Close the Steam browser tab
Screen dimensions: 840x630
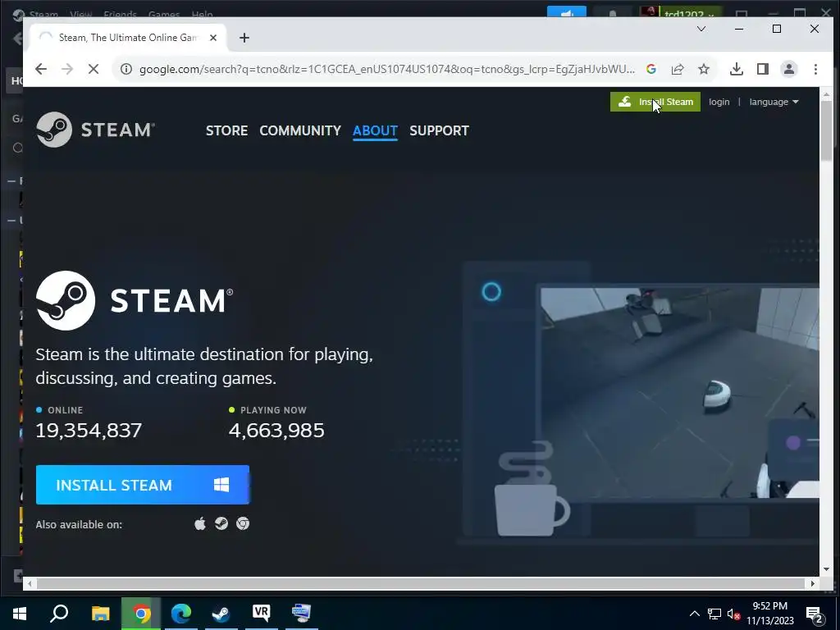(213, 38)
